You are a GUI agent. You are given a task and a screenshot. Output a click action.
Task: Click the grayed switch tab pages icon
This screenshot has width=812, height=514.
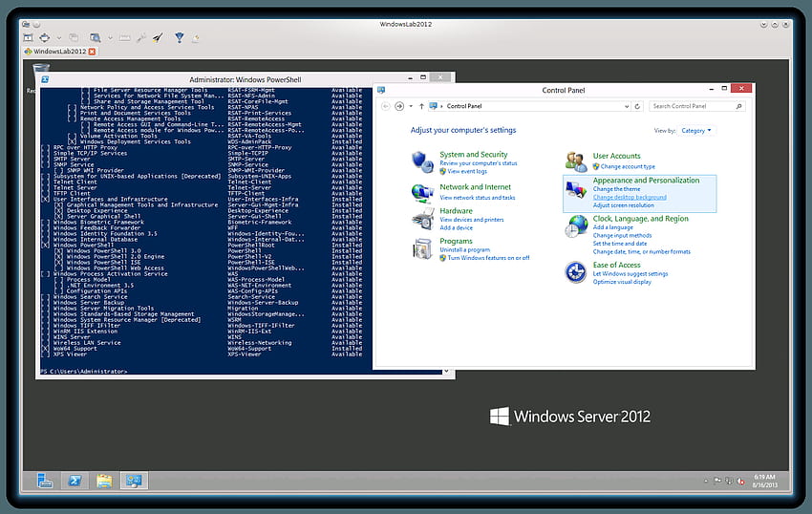[x=74, y=38]
